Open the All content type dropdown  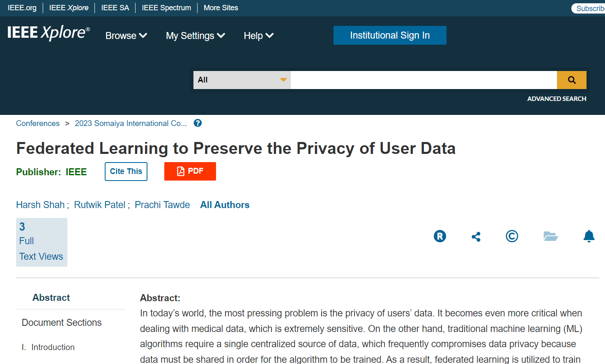tap(242, 80)
